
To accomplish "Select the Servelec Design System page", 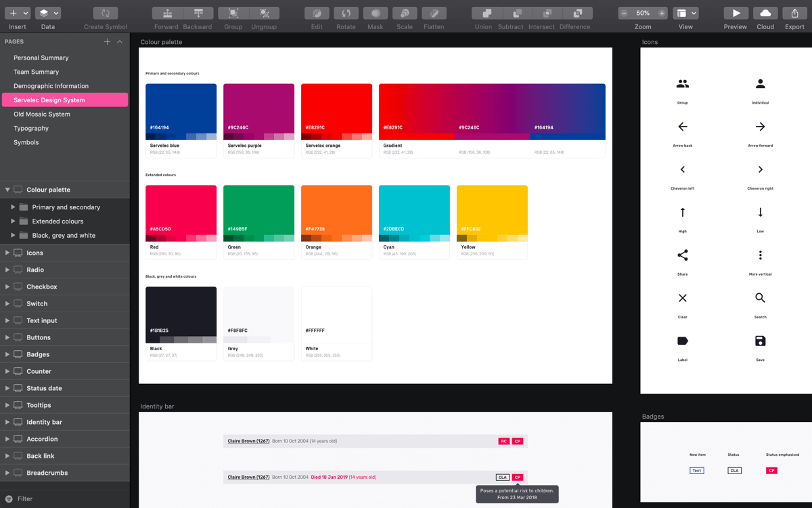I will pos(65,100).
